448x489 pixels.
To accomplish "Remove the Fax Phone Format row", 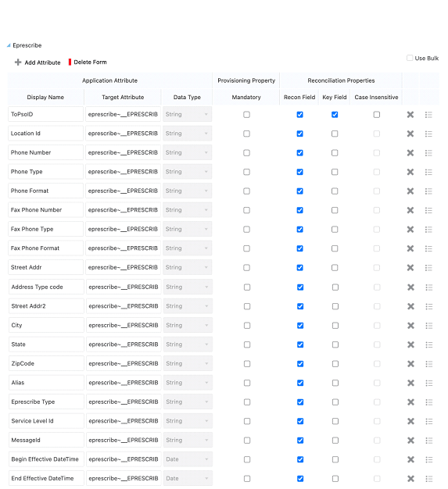I will (x=410, y=248).
